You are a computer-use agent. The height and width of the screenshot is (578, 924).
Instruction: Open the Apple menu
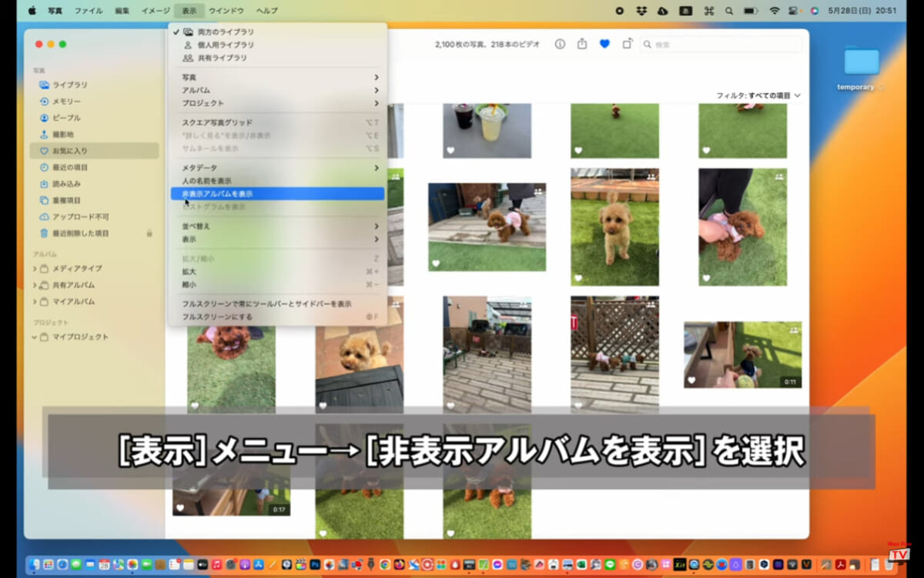click(32, 11)
